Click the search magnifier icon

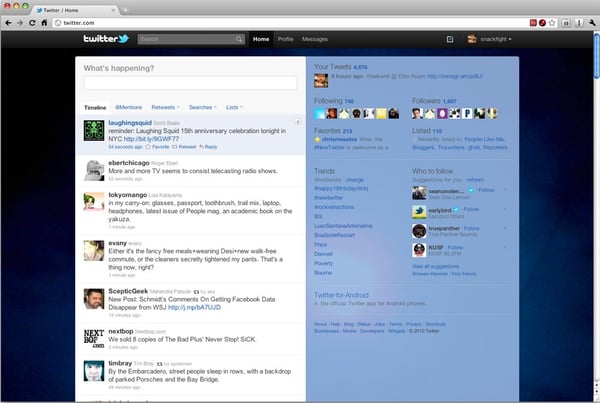(239, 39)
